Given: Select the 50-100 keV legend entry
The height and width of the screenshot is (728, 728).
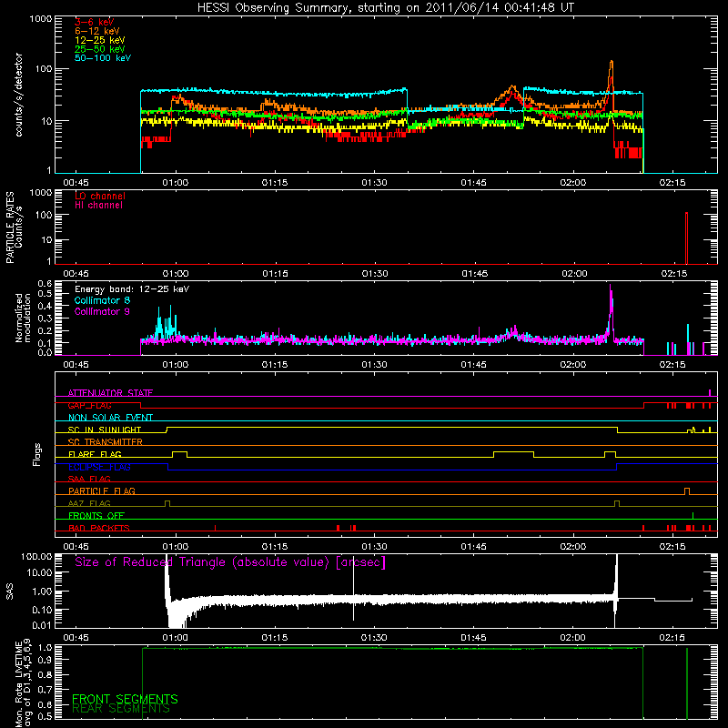Looking at the screenshot, I should [x=102, y=58].
